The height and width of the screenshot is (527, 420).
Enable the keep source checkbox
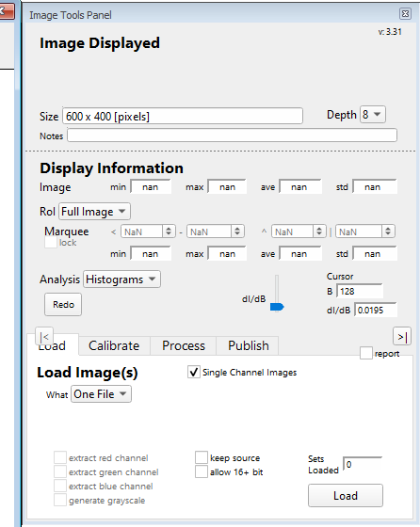(x=202, y=457)
